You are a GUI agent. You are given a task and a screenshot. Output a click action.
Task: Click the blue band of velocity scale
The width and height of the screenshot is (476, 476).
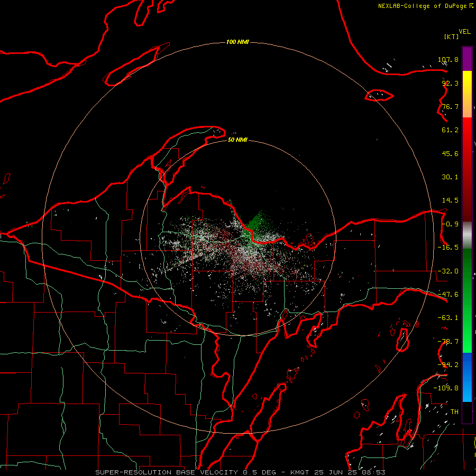[x=467, y=377]
